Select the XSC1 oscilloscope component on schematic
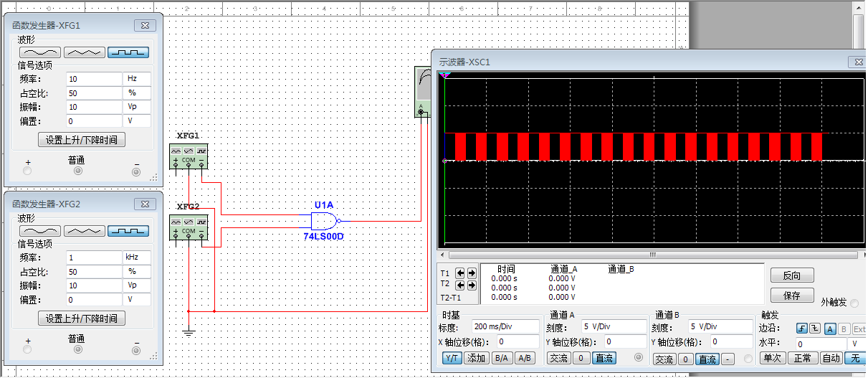868x378 pixels. pyautogui.click(x=423, y=91)
